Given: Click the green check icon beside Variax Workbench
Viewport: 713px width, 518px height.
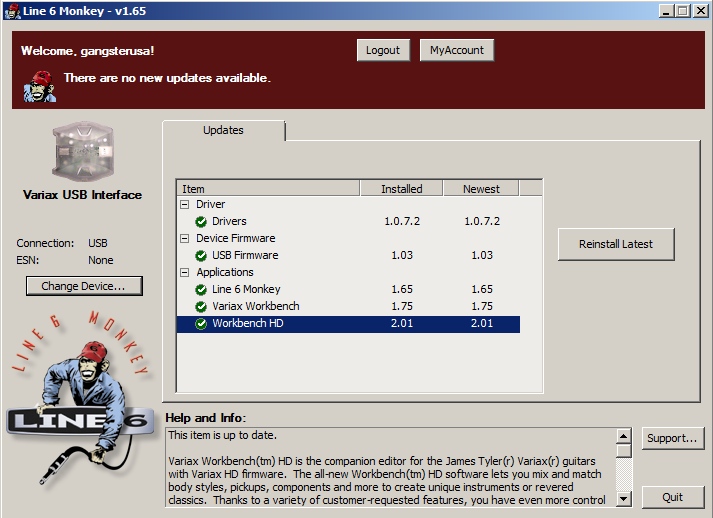Looking at the screenshot, I should tap(201, 307).
